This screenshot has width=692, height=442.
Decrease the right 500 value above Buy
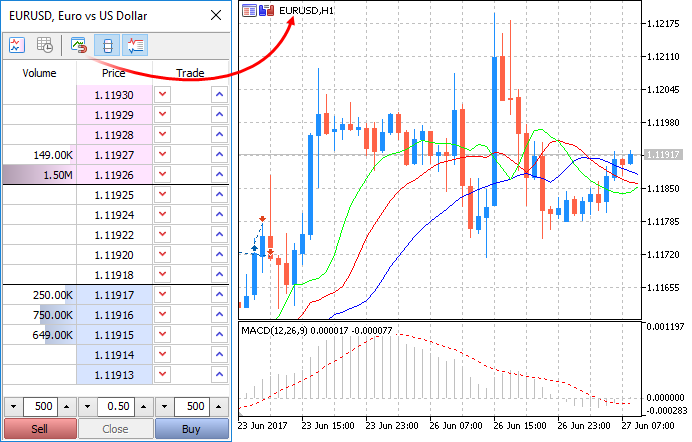pos(165,407)
